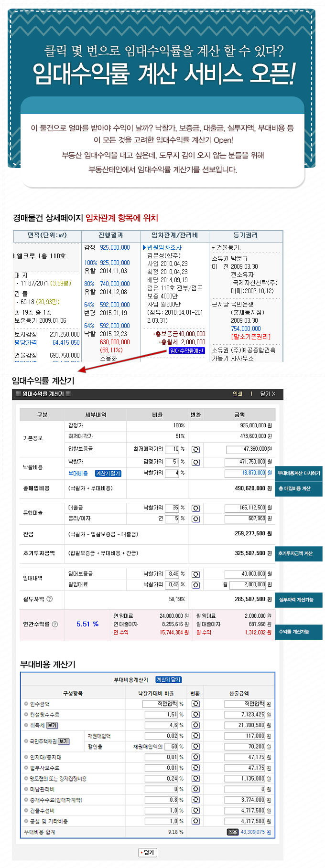Click the convert icon for 컨설팅수수료 row
The height and width of the screenshot is (868, 325).
(195, 715)
